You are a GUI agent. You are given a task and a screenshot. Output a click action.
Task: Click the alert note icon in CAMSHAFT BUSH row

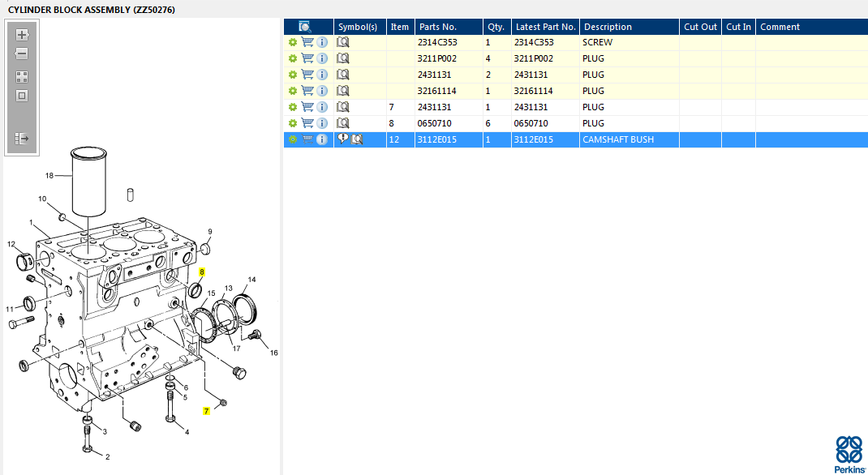342,139
